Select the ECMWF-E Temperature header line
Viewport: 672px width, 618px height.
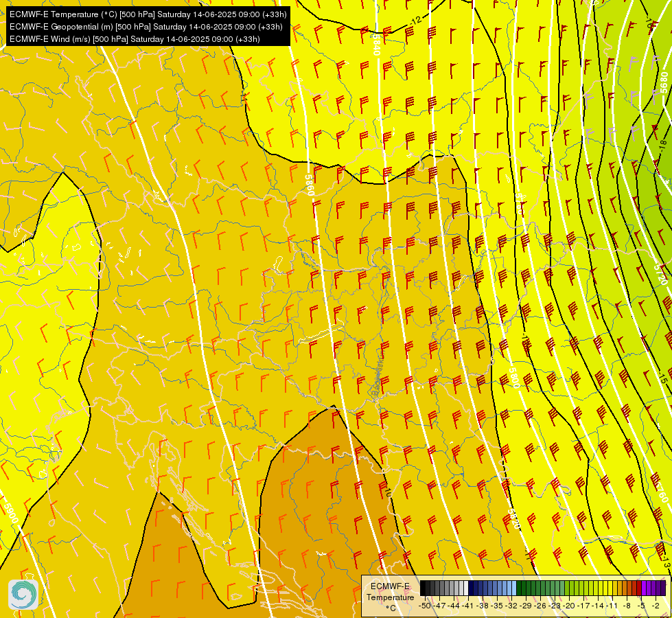click(148, 14)
